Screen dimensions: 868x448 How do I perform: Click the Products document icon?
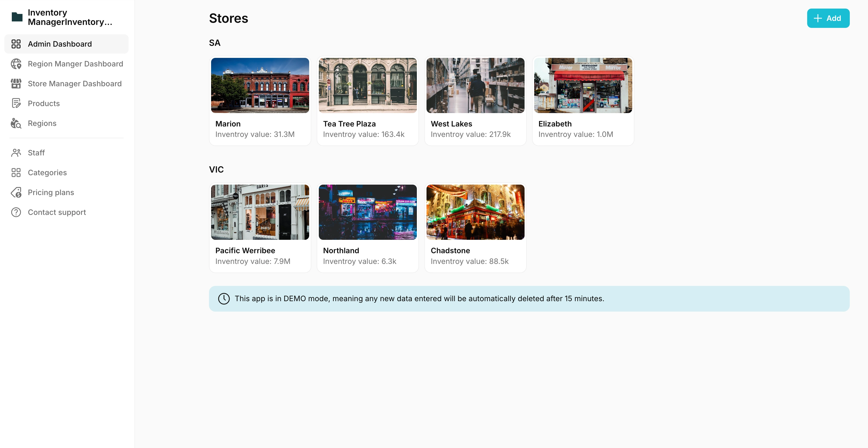pos(16,103)
